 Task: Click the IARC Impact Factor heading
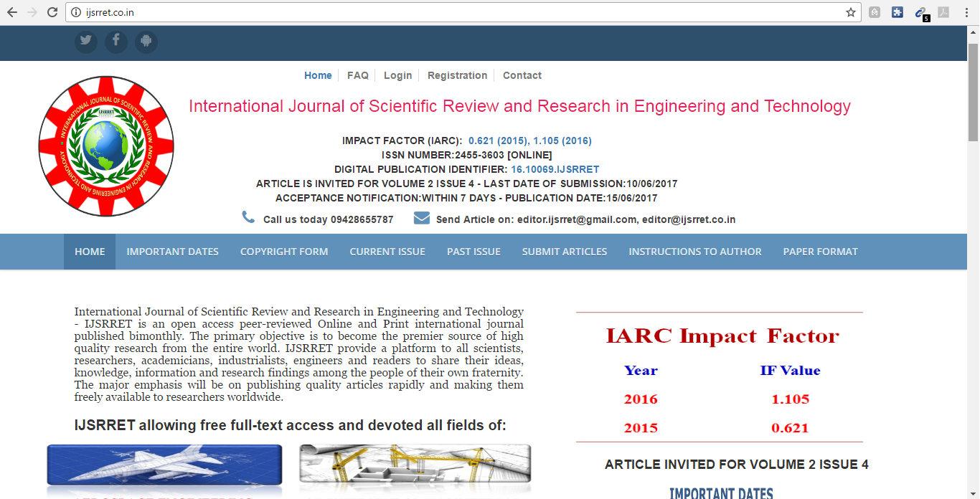tap(722, 336)
